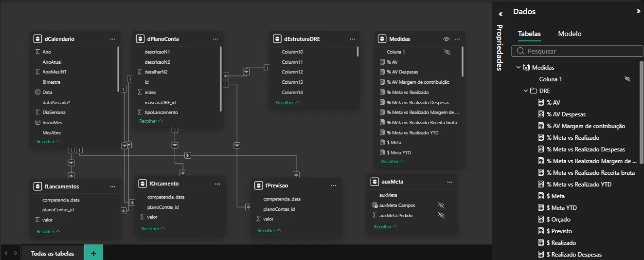Click sigma icon next to AnoMesINT
This screenshot has height=260, width=644.
(x=38, y=72)
